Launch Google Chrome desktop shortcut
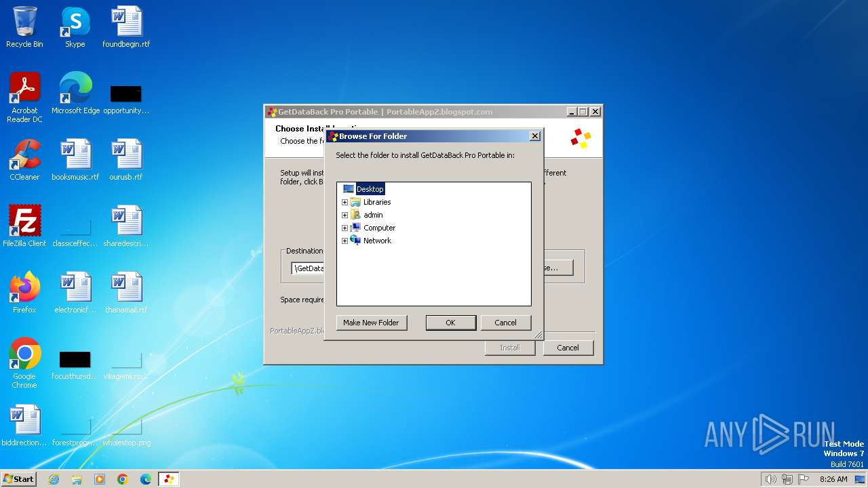This screenshot has height=488, width=868. 24,363
